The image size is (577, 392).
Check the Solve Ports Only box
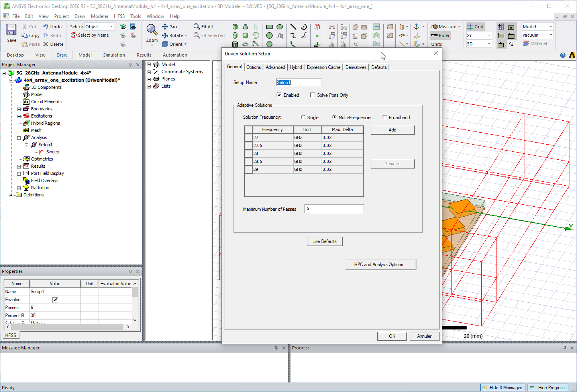click(x=312, y=95)
